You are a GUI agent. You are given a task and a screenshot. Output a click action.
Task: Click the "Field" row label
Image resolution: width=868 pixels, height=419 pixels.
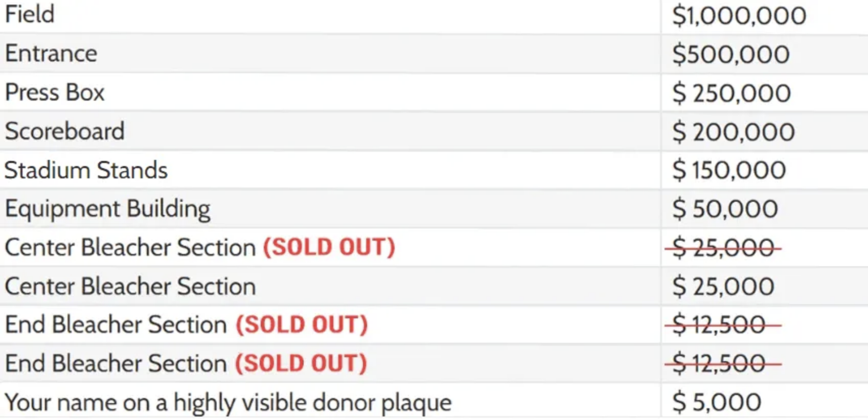click(x=30, y=14)
